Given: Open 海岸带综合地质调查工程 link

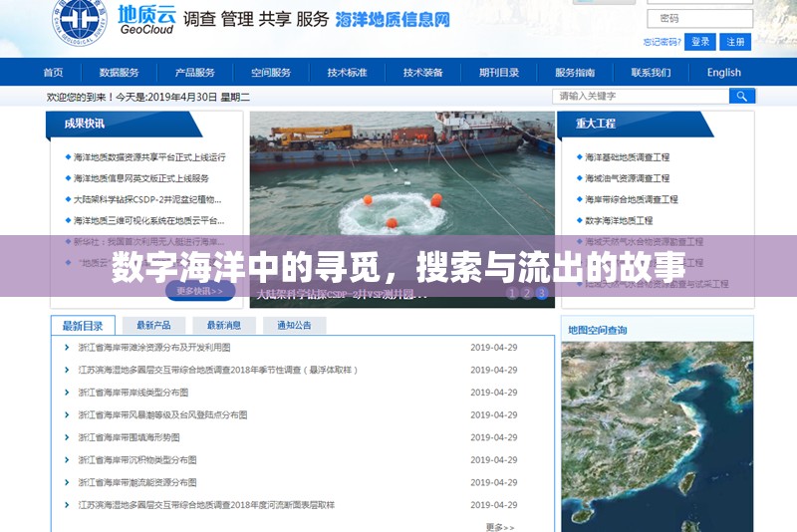Looking at the screenshot, I should pos(632,199).
